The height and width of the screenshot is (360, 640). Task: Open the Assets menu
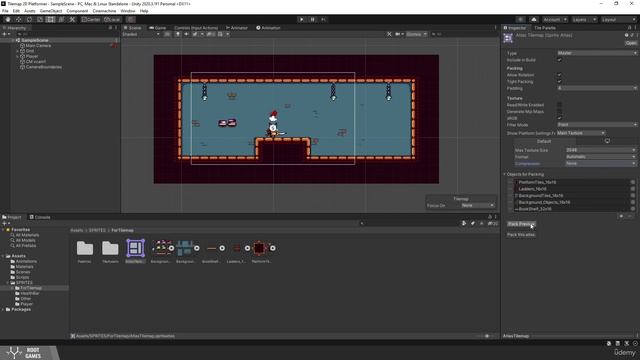click(29, 11)
